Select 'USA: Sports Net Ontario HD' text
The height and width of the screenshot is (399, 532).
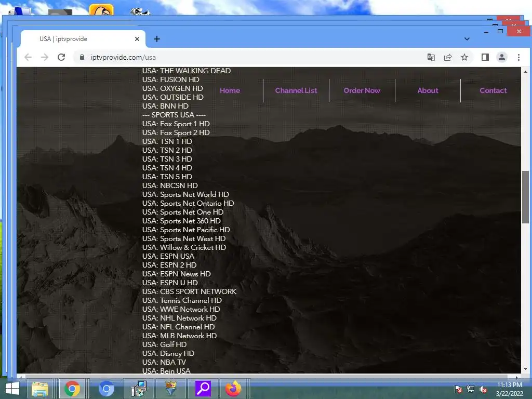pyautogui.click(x=188, y=203)
